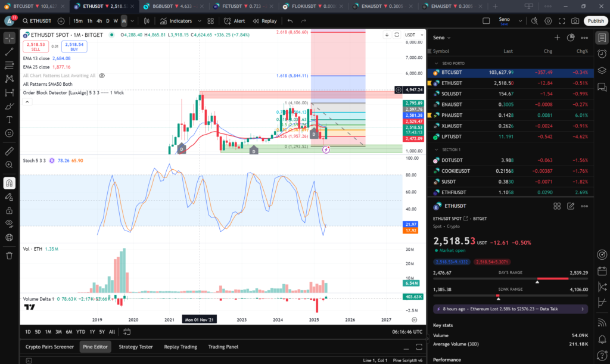Expand the timeframe interval dropdown
The image size is (610, 364).
tap(132, 21)
